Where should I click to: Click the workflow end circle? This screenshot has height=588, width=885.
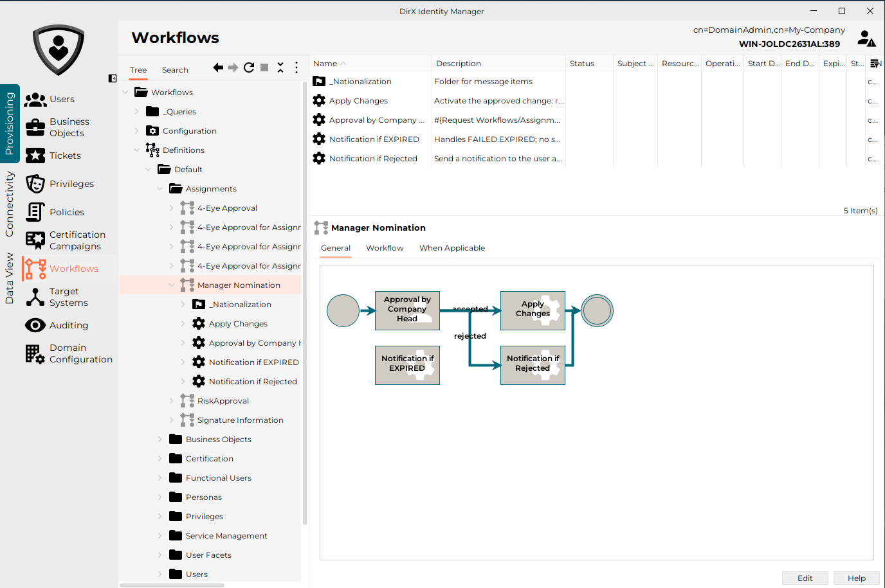[597, 310]
